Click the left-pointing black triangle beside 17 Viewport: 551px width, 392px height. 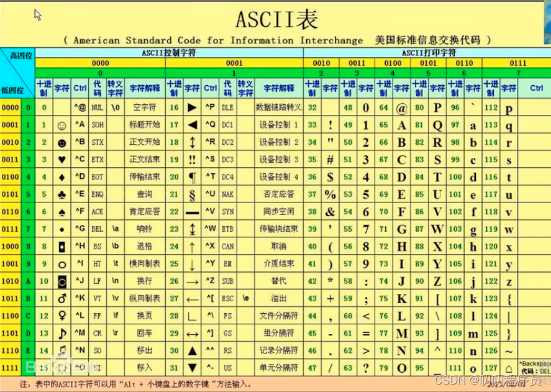(x=192, y=125)
